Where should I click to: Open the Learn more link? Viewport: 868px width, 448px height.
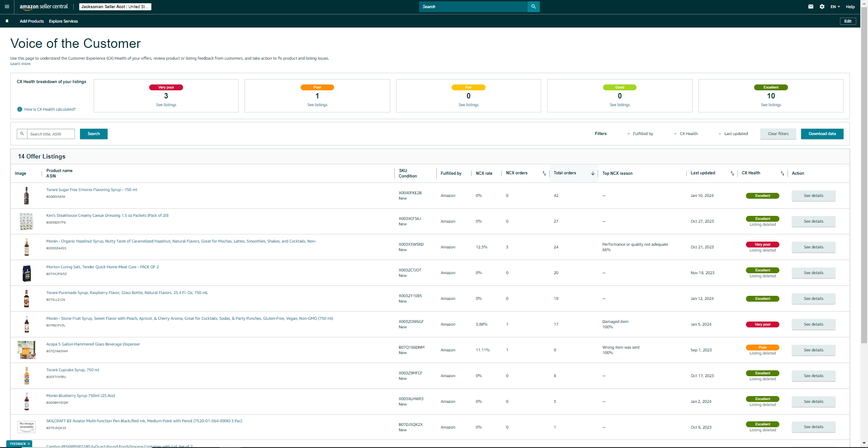click(x=20, y=64)
